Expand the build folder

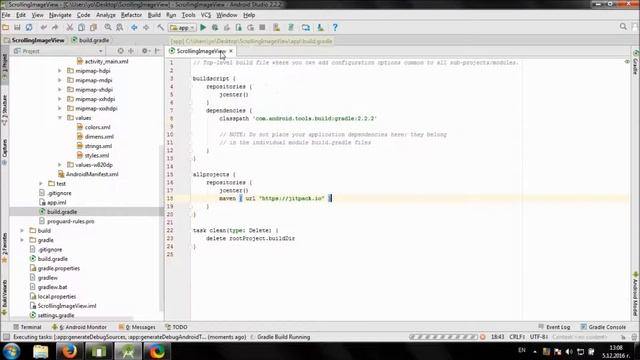pyautogui.click(x=22, y=231)
